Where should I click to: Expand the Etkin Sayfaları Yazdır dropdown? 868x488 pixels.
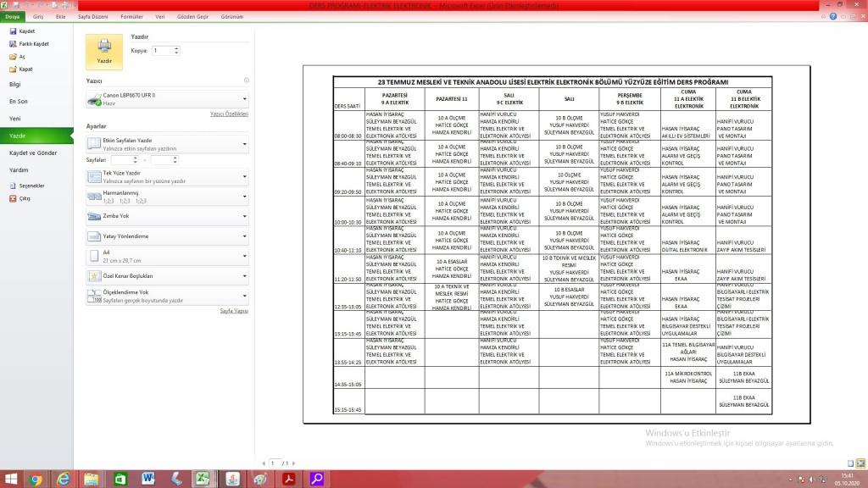coord(167,144)
